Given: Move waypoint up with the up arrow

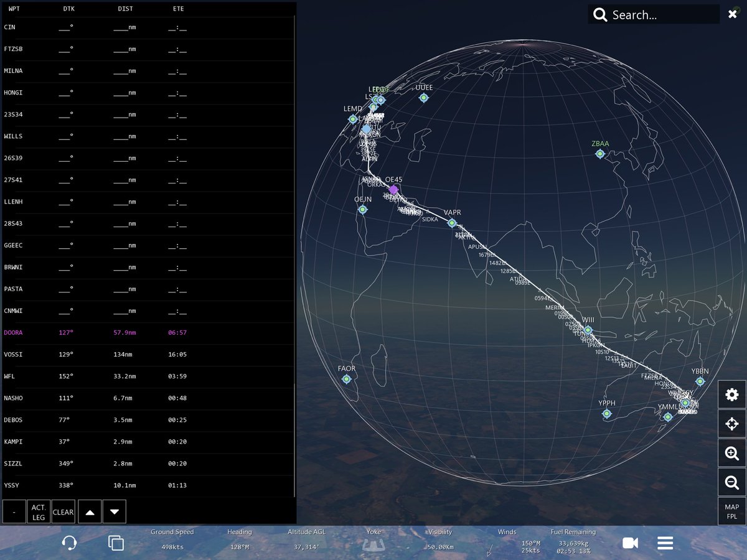Looking at the screenshot, I should point(90,511).
